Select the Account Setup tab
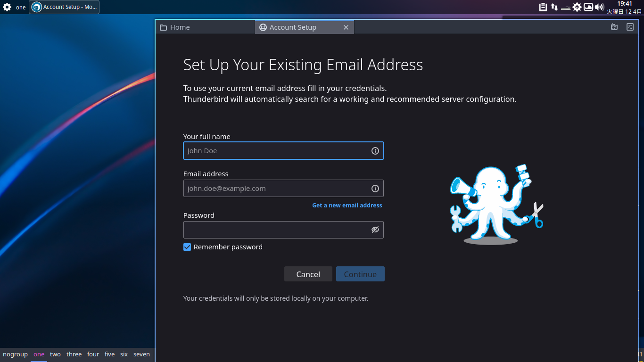The image size is (644, 362). 304,27
